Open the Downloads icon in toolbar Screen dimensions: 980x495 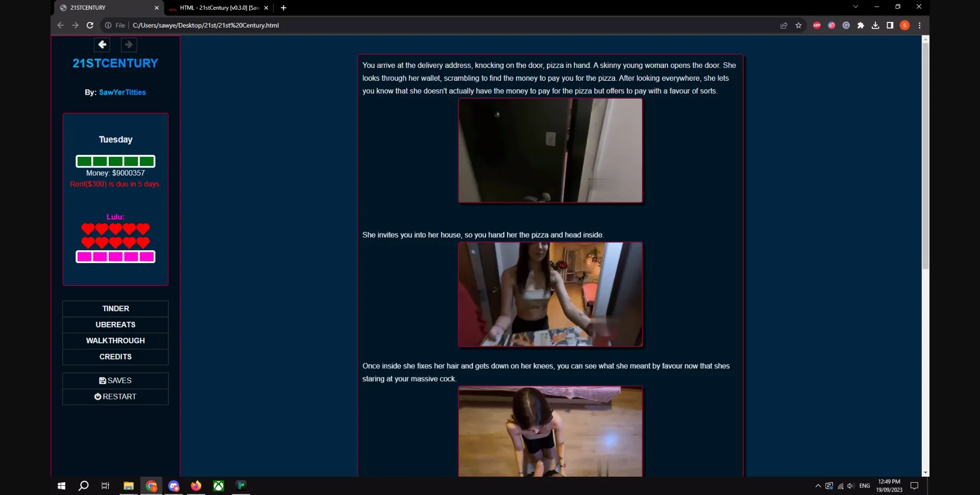point(875,25)
